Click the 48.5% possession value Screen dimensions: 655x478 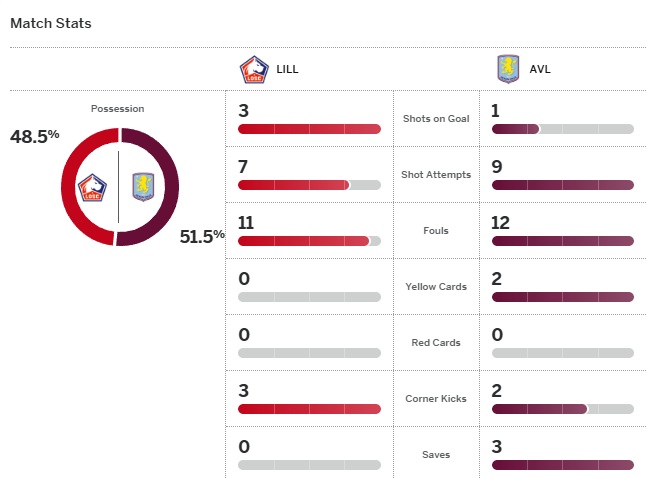coord(35,136)
